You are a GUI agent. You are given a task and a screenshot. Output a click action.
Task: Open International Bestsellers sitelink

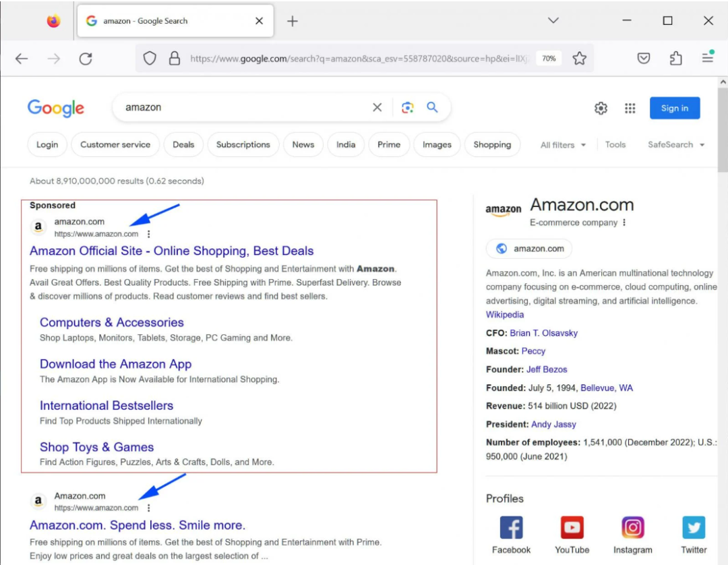[x=107, y=405]
